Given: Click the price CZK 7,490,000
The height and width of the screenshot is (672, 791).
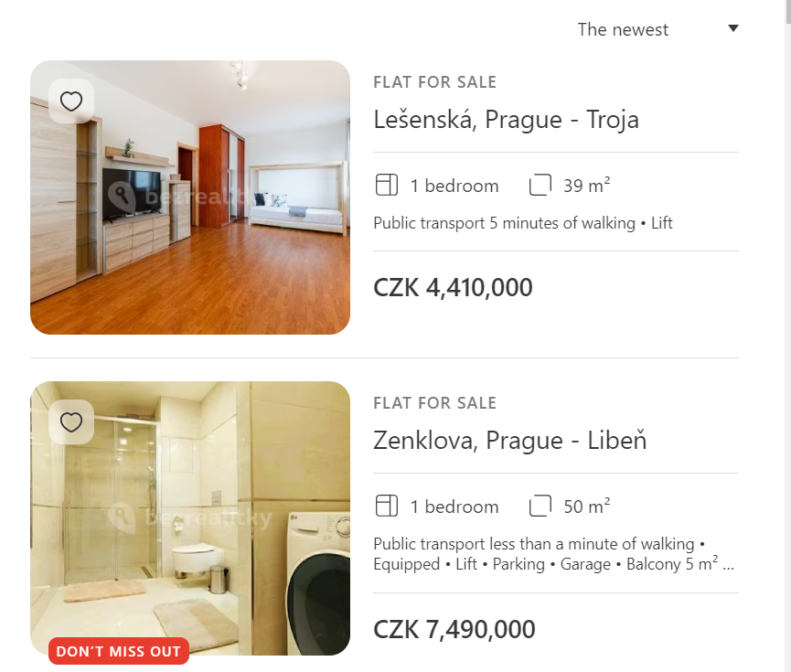Looking at the screenshot, I should (x=454, y=629).
